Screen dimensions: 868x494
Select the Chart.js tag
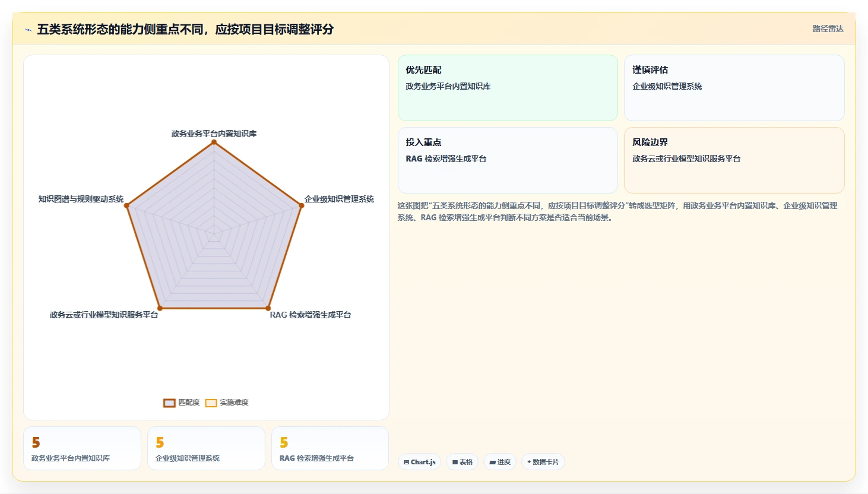pyautogui.click(x=419, y=462)
